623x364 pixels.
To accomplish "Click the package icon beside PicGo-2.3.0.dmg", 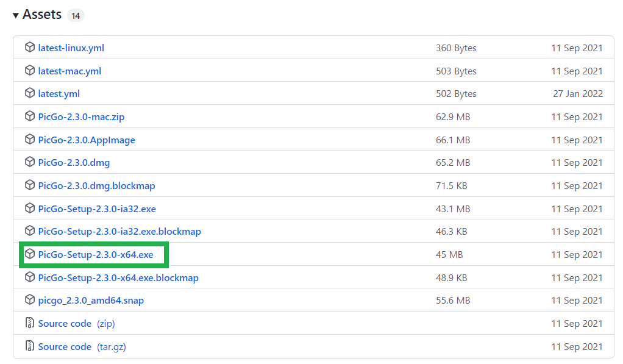I will click(x=30, y=162).
